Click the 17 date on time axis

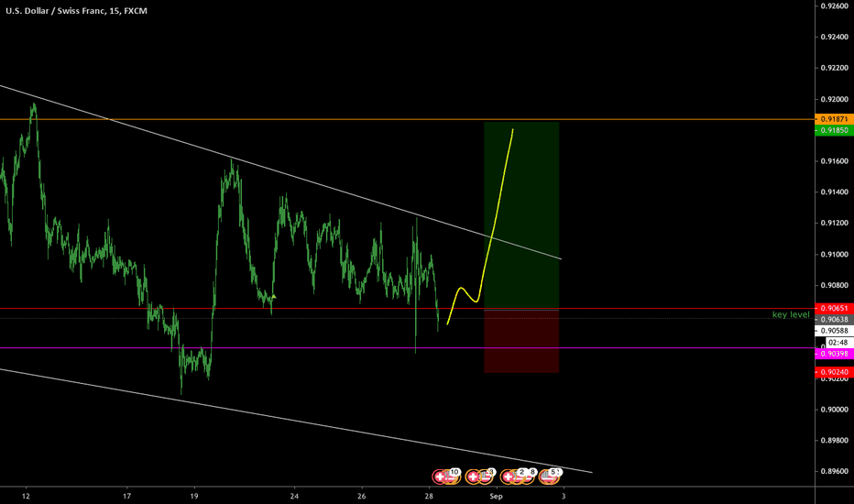pyautogui.click(x=126, y=496)
